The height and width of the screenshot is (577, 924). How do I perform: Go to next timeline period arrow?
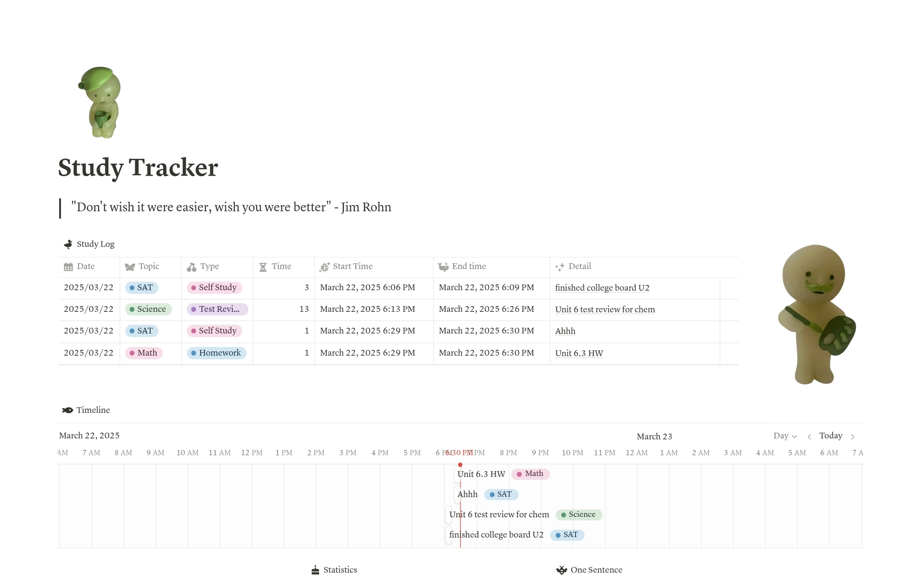[853, 436]
